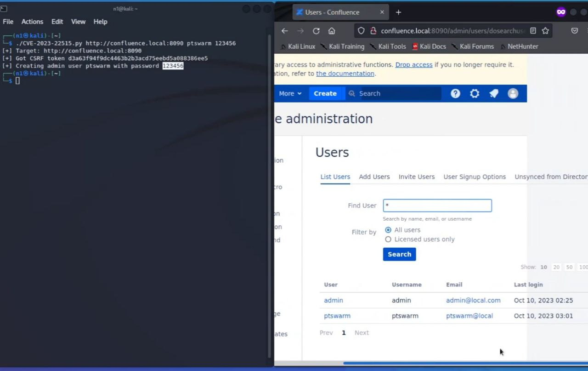Open the shield tracking protection icon
This screenshot has height=371, width=588.
(x=361, y=31)
